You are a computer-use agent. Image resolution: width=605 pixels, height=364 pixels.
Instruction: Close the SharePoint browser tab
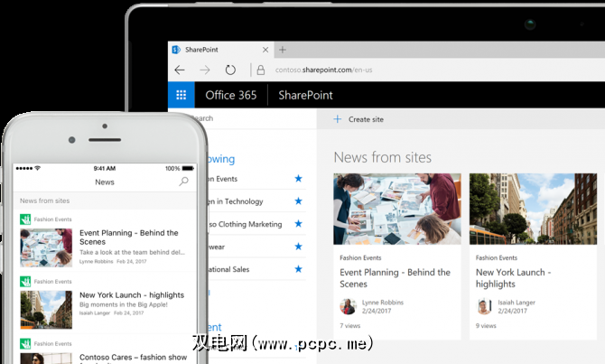click(265, 50)
